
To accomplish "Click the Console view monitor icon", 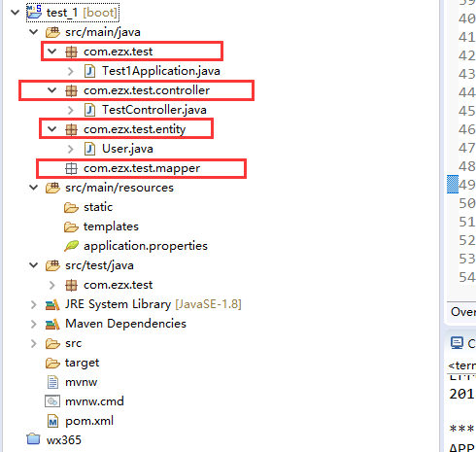I will click(457, 343).
